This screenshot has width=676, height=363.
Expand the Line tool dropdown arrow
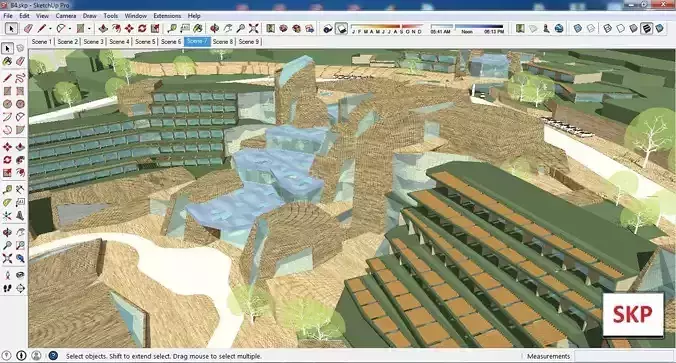point(50,28)
